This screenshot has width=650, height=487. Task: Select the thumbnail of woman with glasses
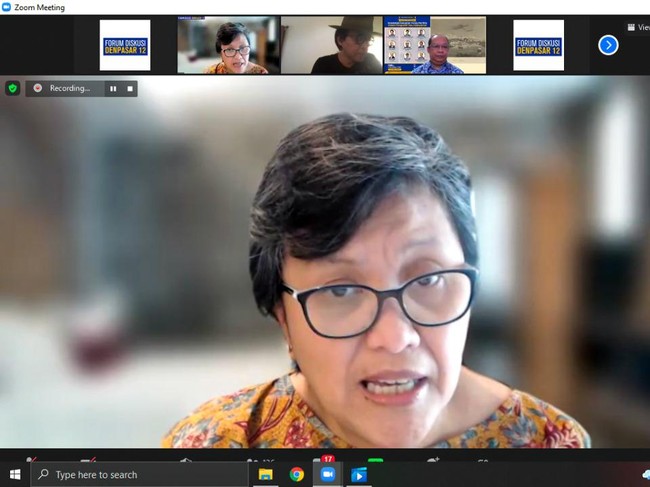coord(228,46)
